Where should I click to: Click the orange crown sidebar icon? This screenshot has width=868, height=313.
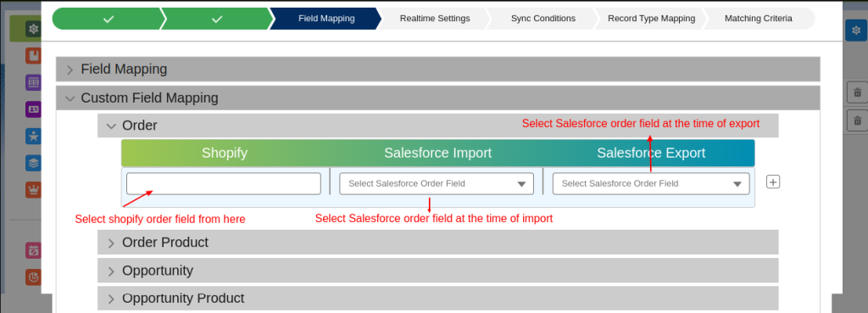pos(34,190)
